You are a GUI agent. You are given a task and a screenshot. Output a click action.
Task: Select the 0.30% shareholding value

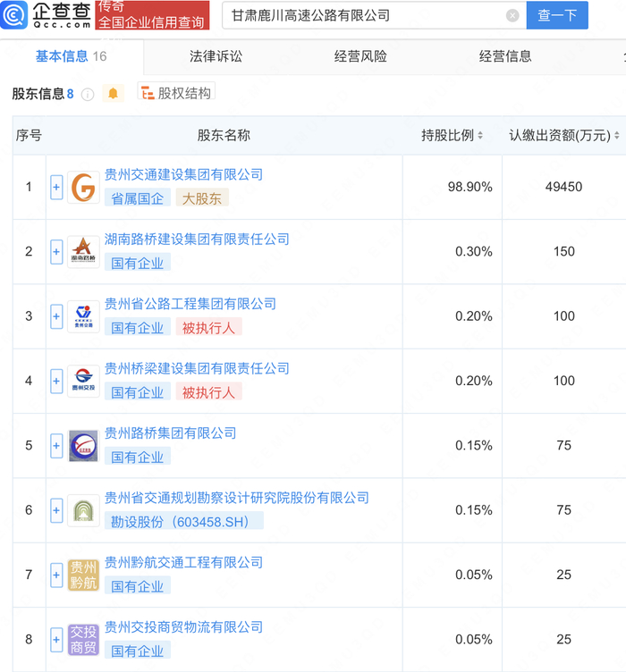tap(474, 252)
